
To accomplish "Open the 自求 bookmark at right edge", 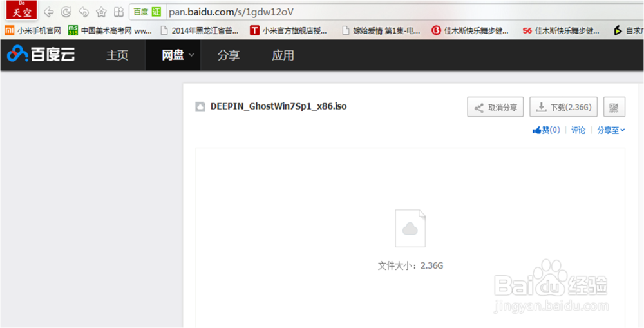I will [629, 31].
